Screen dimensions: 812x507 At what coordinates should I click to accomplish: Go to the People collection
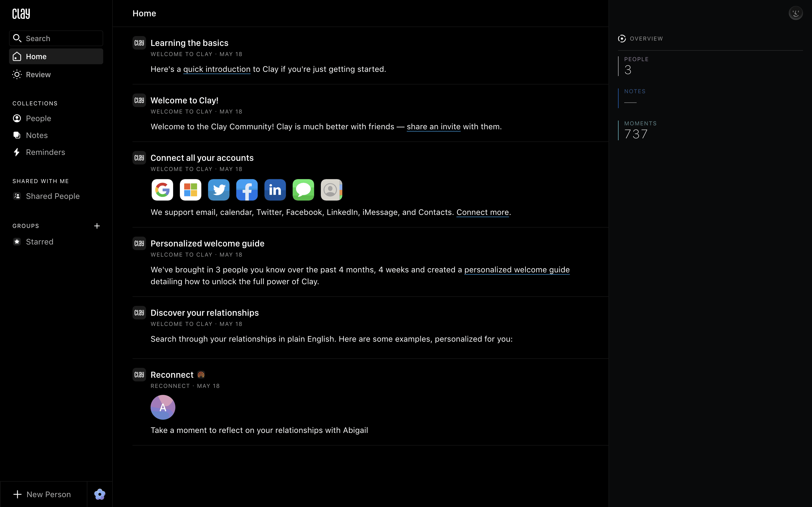38,118
